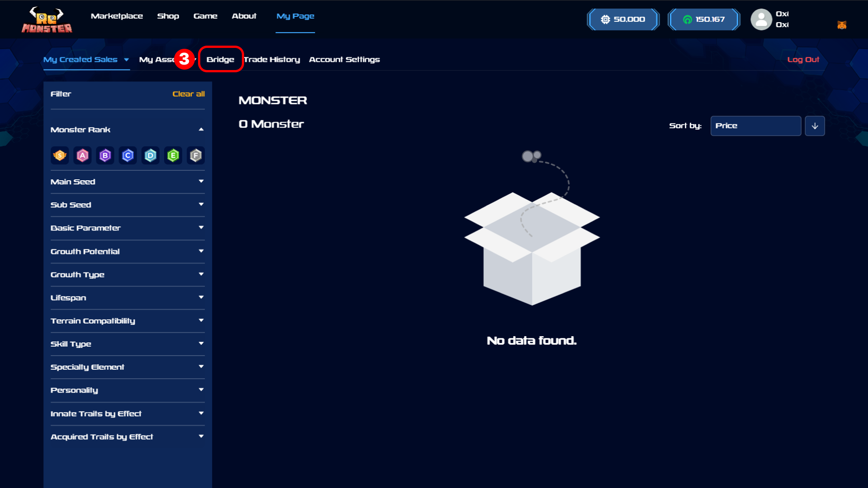
Task: Click the MetaMask fox icon
Action: pyautogui.click(x=841, y=25)
